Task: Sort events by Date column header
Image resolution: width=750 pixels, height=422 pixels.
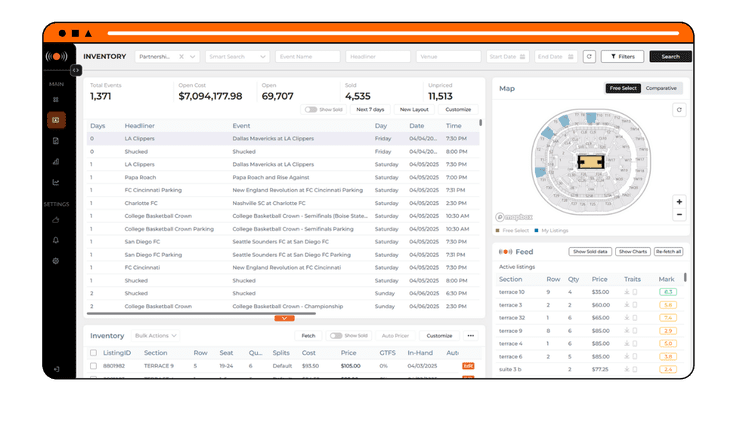Action: click(x=417, y=126)
